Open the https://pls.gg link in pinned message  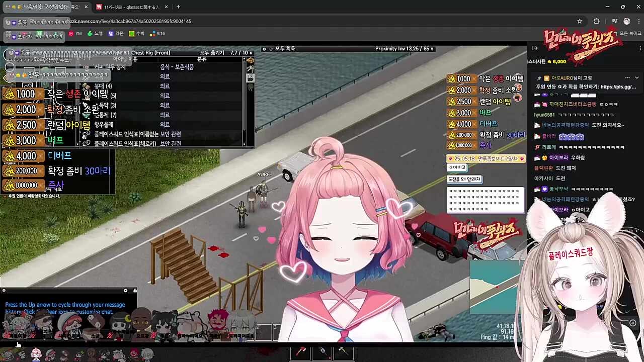click(x=618, y=87)
